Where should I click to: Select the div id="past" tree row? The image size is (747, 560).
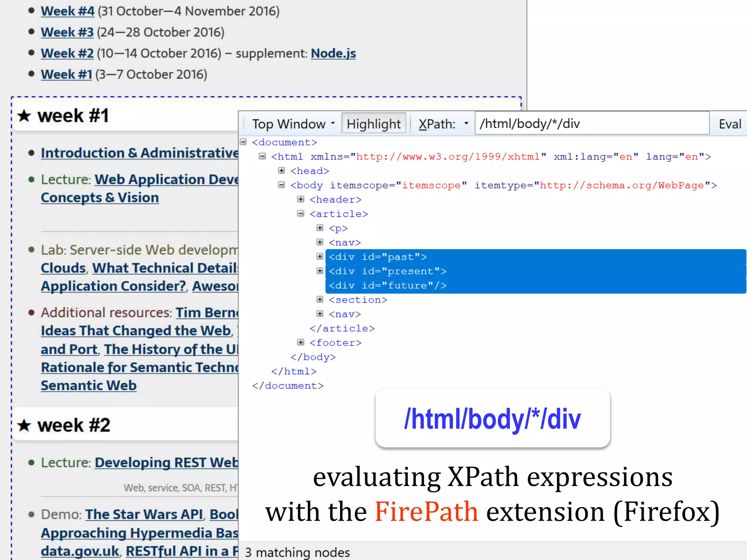point(535,257)
